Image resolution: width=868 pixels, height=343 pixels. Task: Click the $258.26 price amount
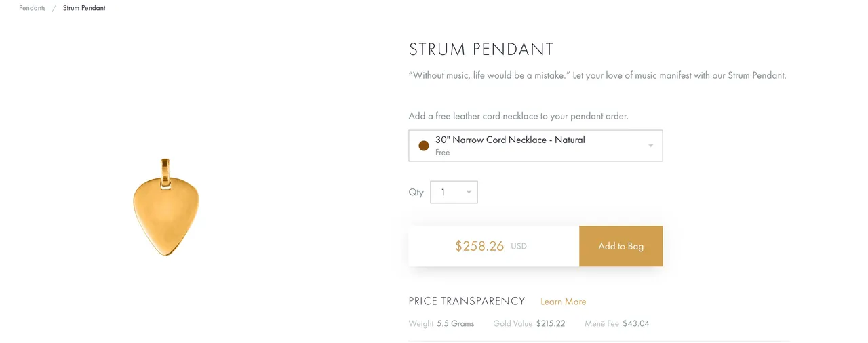479,246
